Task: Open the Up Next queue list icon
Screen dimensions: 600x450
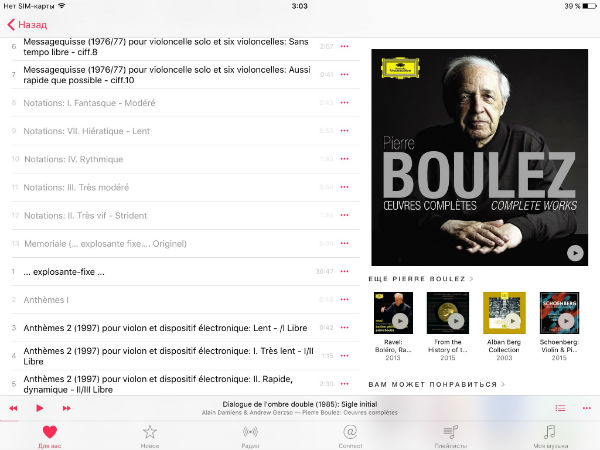Action: click(561, 408)
